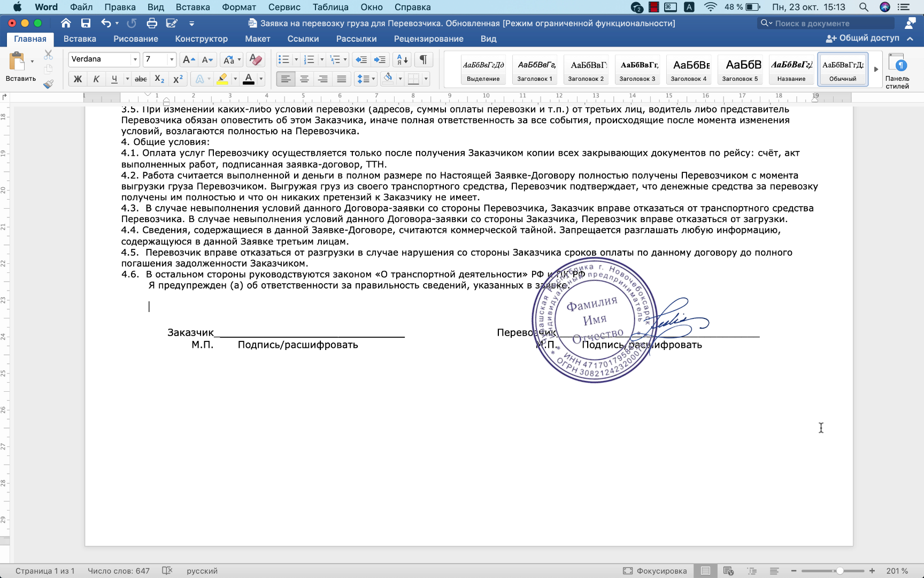Enable justify paragraph alignment
The image size is (924, 578).
(342, 78)
